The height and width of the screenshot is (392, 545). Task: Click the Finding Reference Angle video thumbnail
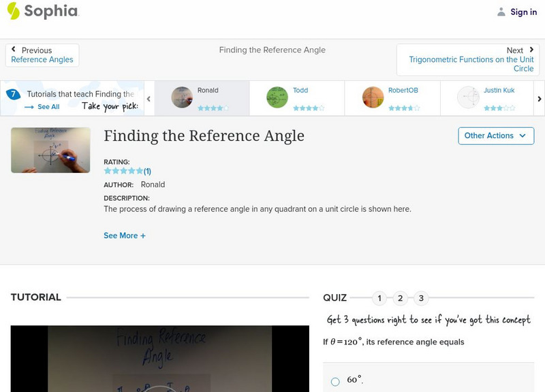[50, 150]
